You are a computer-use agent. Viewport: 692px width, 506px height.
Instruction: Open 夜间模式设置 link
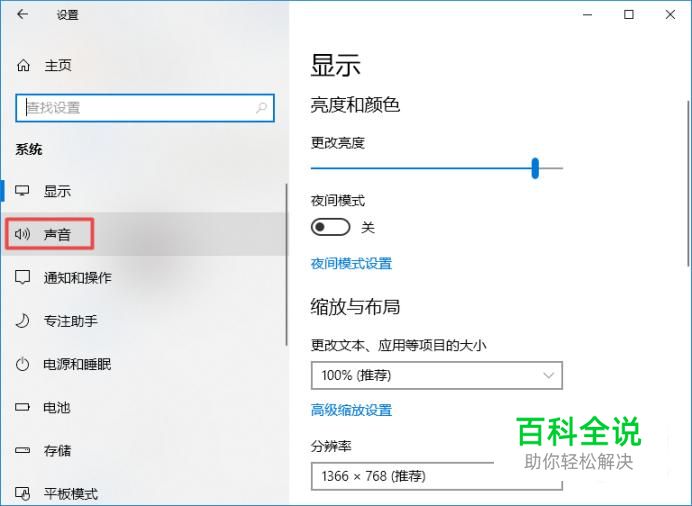tap(351, 264)
